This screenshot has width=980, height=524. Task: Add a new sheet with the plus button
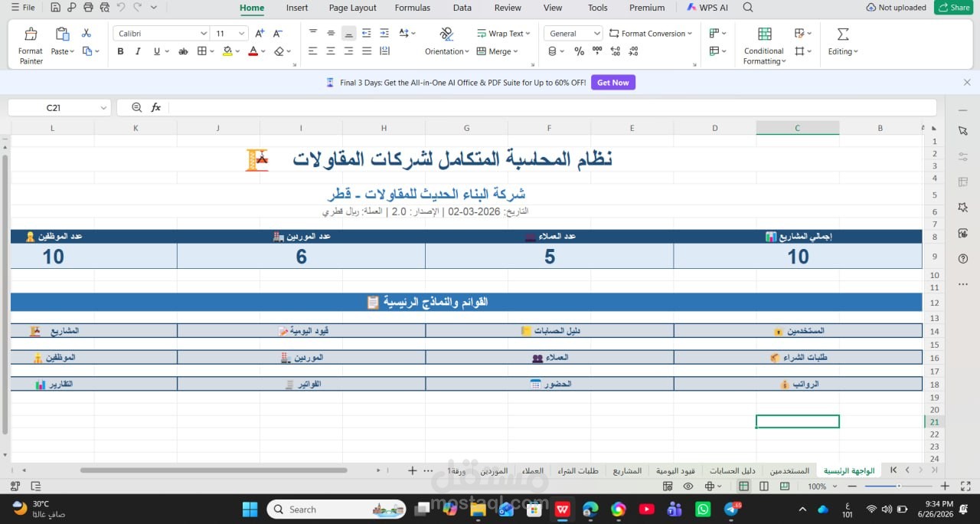pyautogui.click(x=412, y=470)
